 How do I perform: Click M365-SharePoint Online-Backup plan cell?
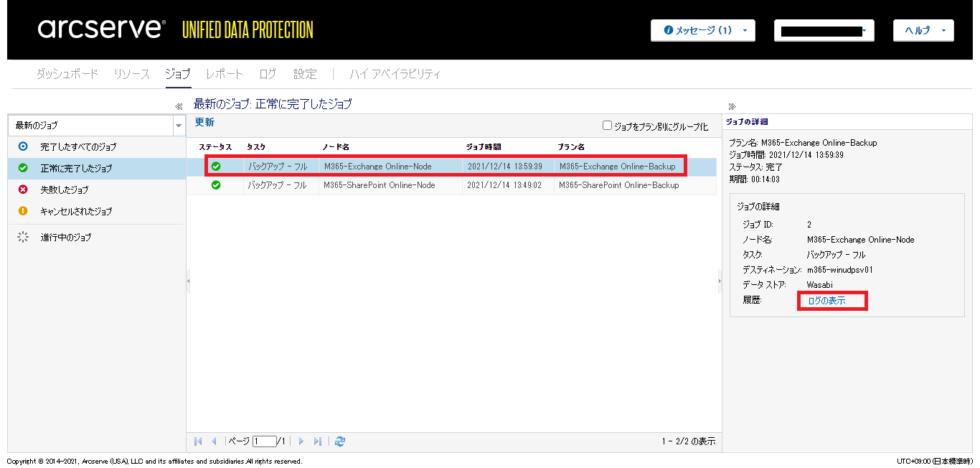(618, 184)
